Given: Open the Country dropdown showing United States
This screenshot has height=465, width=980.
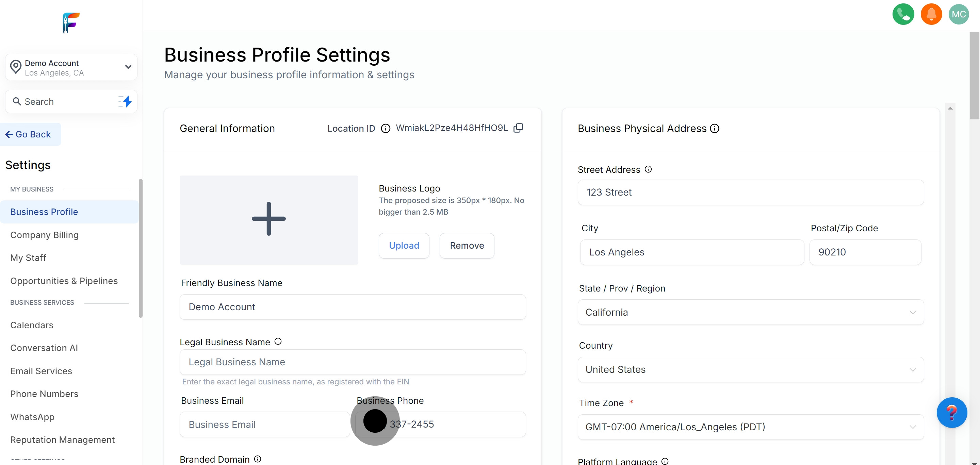Looking at the screenshot, I should coord(750,369).
